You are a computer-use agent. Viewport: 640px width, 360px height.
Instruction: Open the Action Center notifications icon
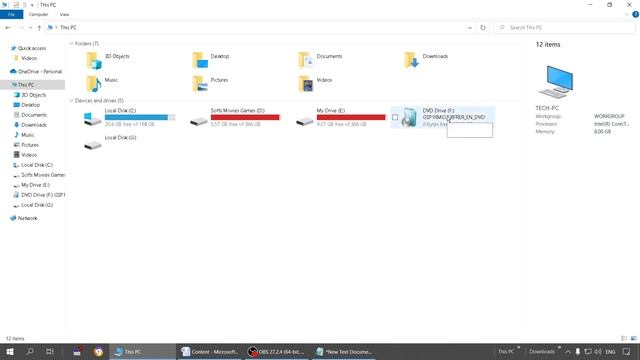(x=627, y=351)
